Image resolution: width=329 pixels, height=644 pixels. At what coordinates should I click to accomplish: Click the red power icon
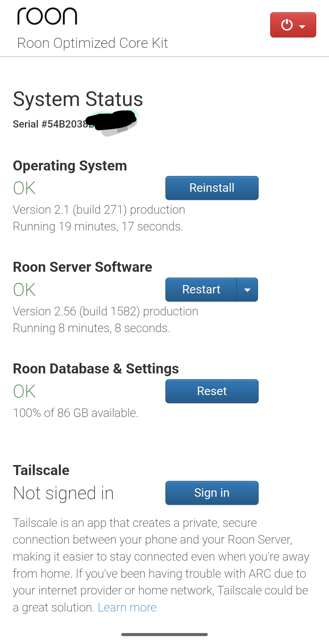(x=287, y=25)
